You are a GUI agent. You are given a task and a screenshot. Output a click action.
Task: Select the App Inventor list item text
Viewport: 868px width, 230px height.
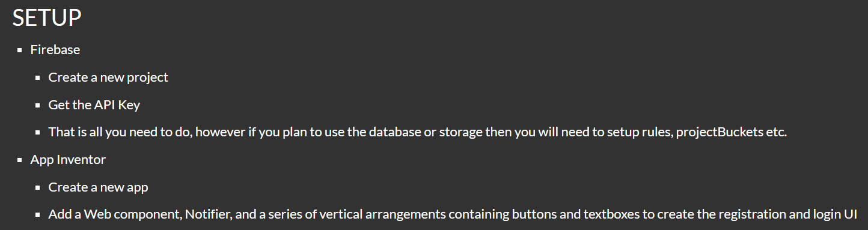(68, 160)
